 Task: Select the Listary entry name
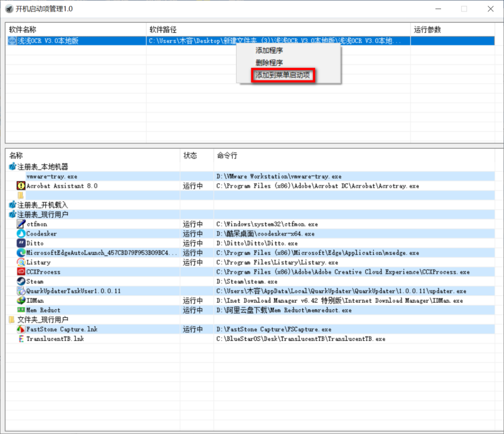coord(38,262)
